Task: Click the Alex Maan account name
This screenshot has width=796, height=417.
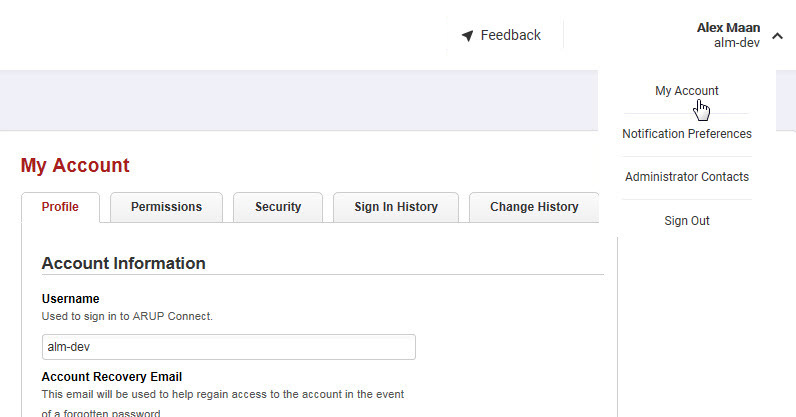Action: (728, 28)
